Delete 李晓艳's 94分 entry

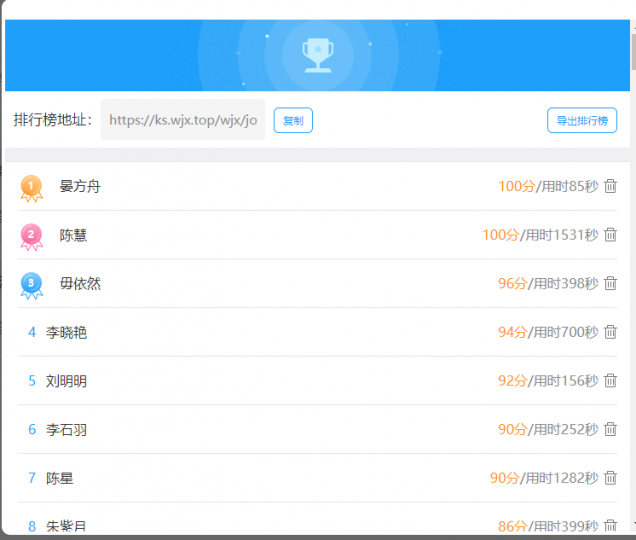610,332
